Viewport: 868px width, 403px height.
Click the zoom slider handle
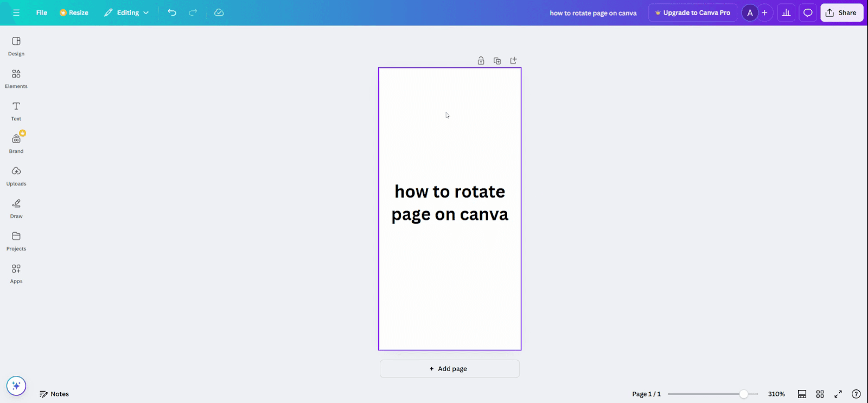744,394
